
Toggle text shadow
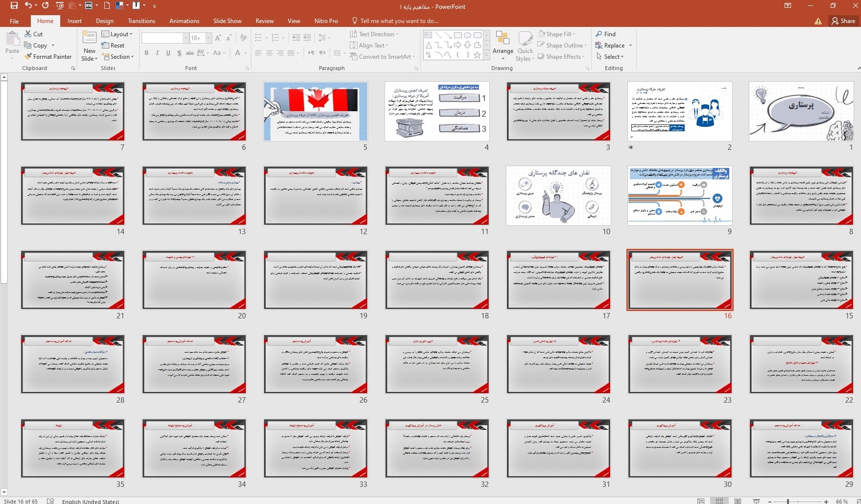pyautogui.click(x=179, y=53)
